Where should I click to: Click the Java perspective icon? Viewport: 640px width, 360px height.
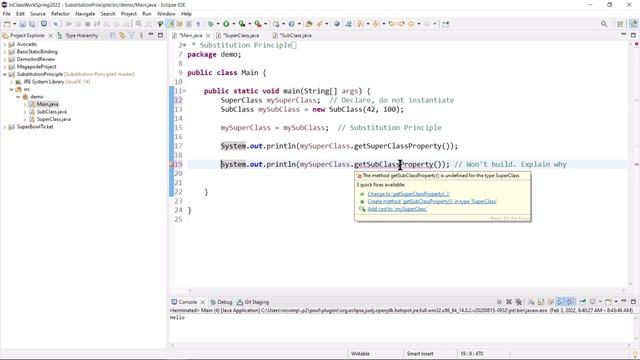pyautogui.click(x=633, y=24)
